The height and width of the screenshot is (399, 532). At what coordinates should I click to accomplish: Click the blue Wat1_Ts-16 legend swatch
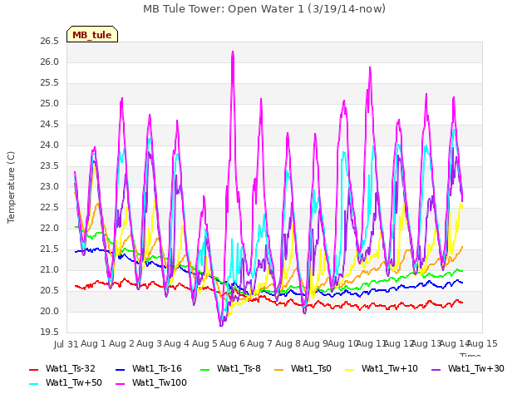(x=120, y=369)
